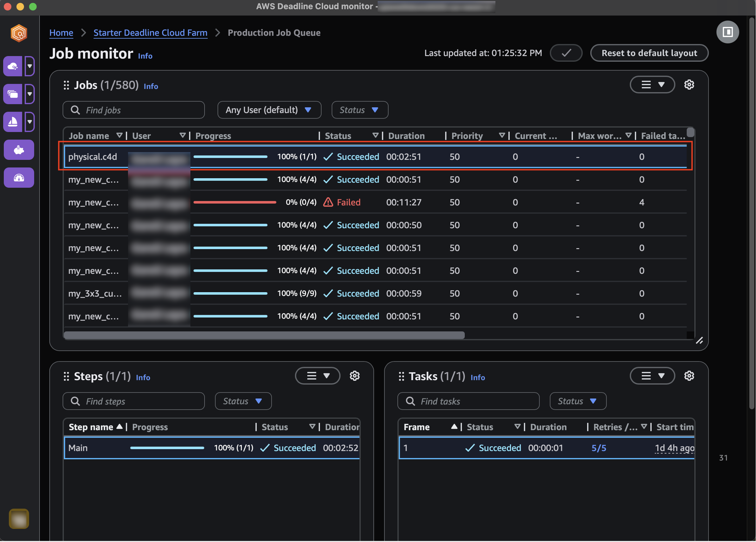Open Jobs Status filter dropdown
The image size is (756, 542).
(x=359, y=110)
